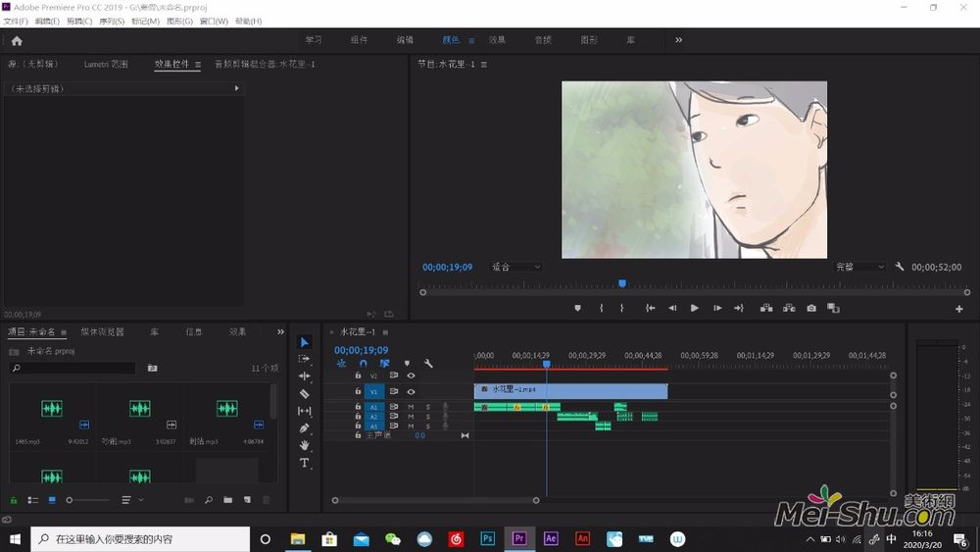The width and height of the screenshot is (980, 552).
Task: Switch Project panel to list view
Action: click(x=33, y=500)
